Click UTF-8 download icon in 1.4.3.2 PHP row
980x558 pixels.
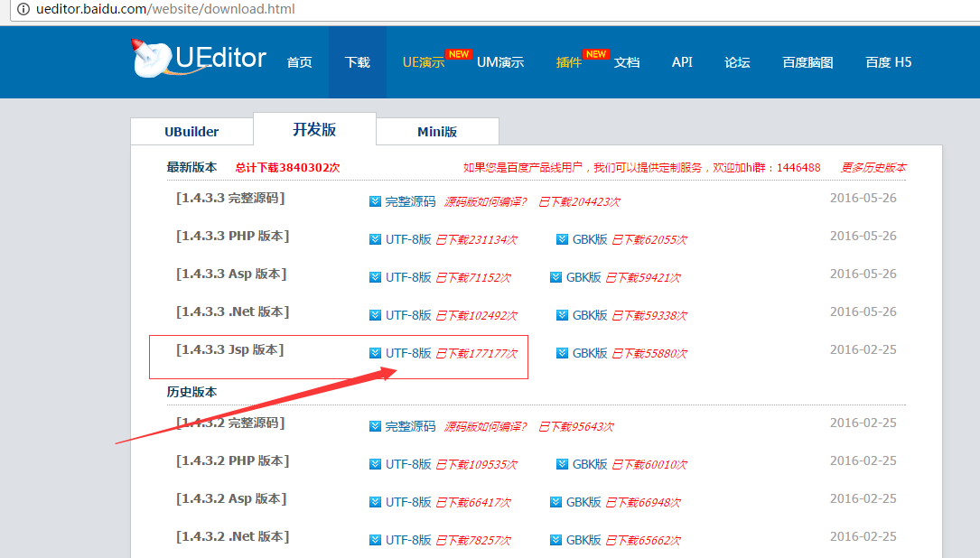pos(375,464)
